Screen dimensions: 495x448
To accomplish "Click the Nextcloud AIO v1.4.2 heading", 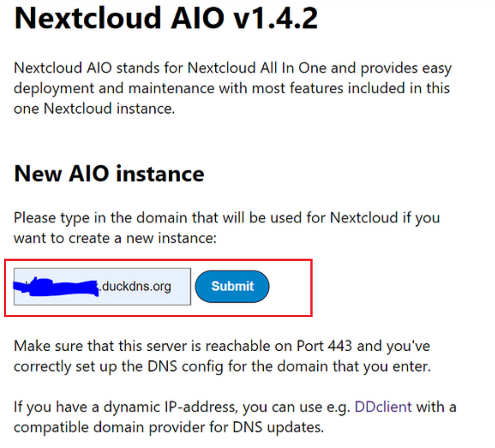I will click(166, 18).
